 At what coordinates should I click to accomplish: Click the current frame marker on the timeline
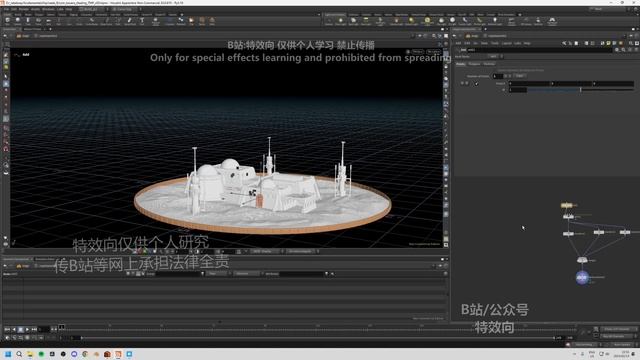[61, 327]
